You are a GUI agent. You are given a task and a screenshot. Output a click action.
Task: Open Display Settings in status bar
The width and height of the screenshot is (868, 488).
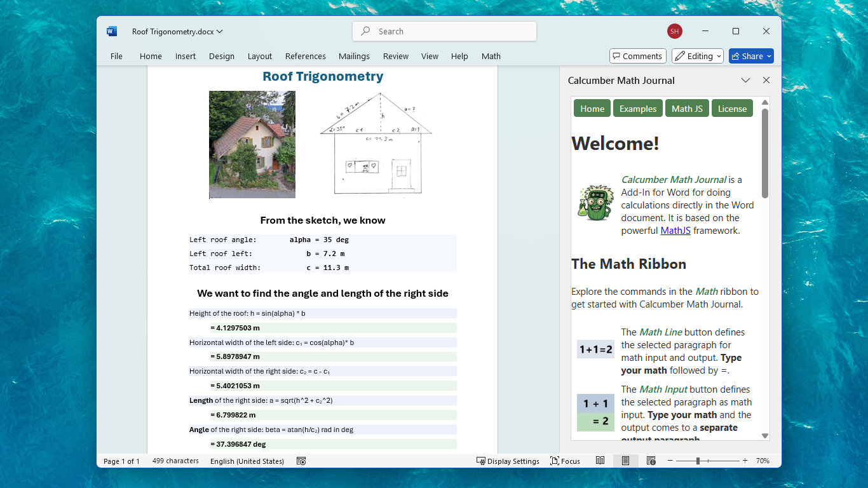(508, 461)
